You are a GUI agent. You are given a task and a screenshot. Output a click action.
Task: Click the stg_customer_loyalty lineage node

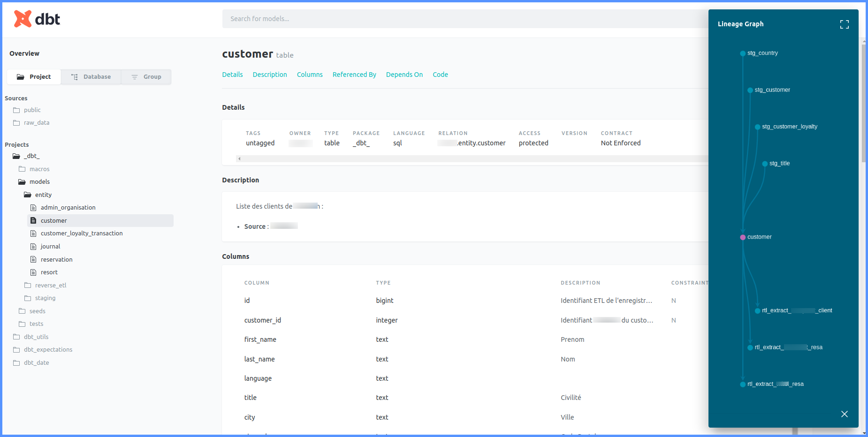pyautogui.click(x=757, y=127)
